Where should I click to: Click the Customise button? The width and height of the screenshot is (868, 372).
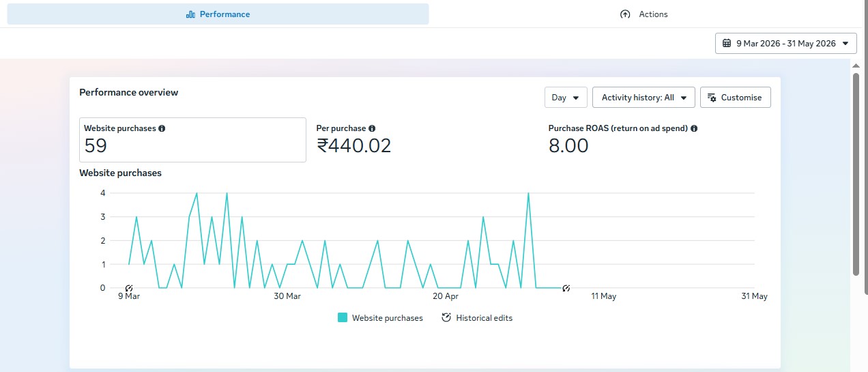[x=735, y=98]
